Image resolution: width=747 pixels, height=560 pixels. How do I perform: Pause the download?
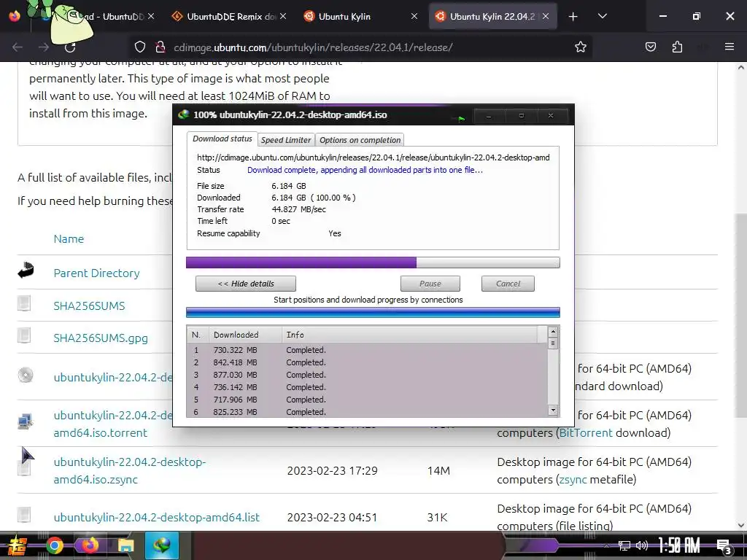[430, 284]
